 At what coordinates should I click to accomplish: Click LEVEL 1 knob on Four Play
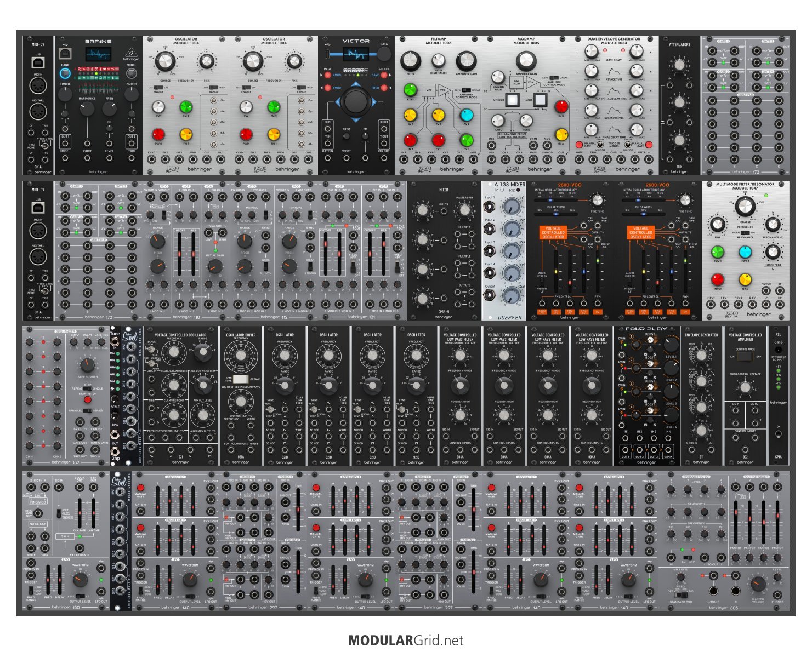pyautogui.click(x=671, y=345)
